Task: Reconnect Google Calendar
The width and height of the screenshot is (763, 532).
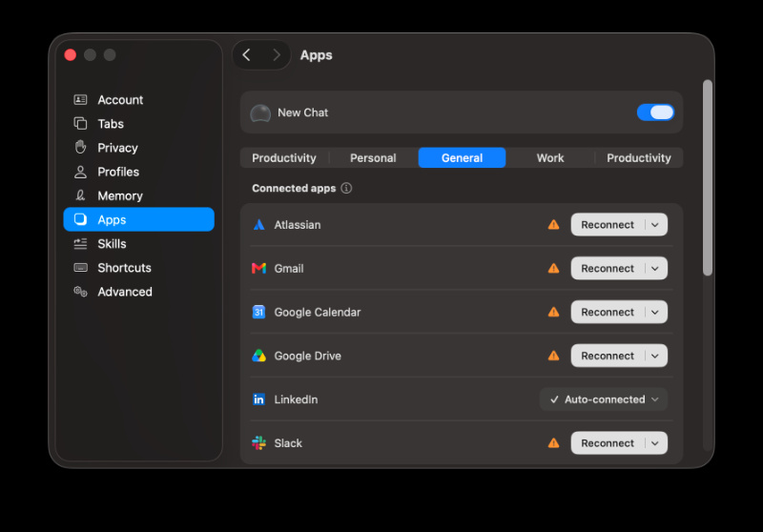Action: tap(608, 312)
